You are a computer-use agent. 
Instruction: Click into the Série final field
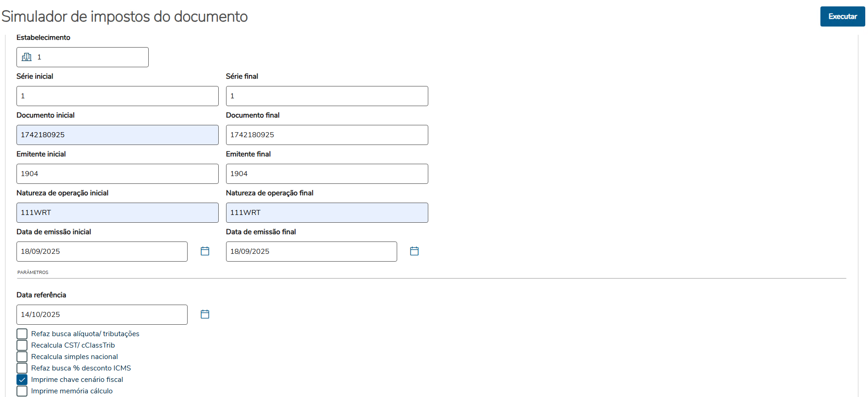(327, 96)
